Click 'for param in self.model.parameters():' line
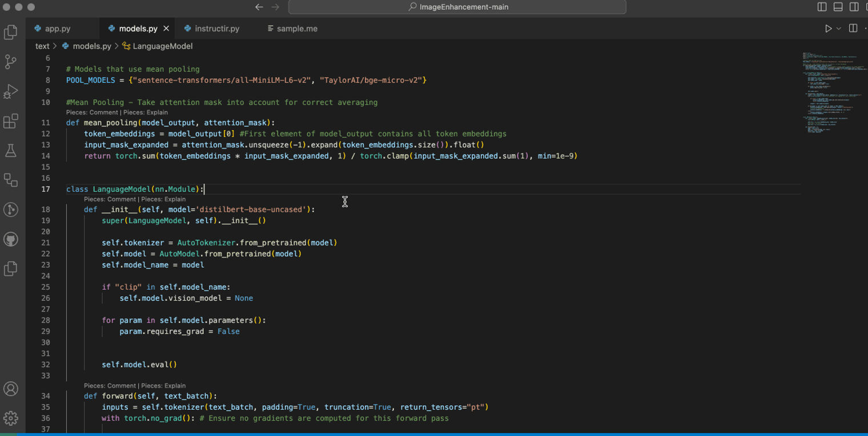The height and width of the screenshot is (436, 868). [x=184, y=321]
